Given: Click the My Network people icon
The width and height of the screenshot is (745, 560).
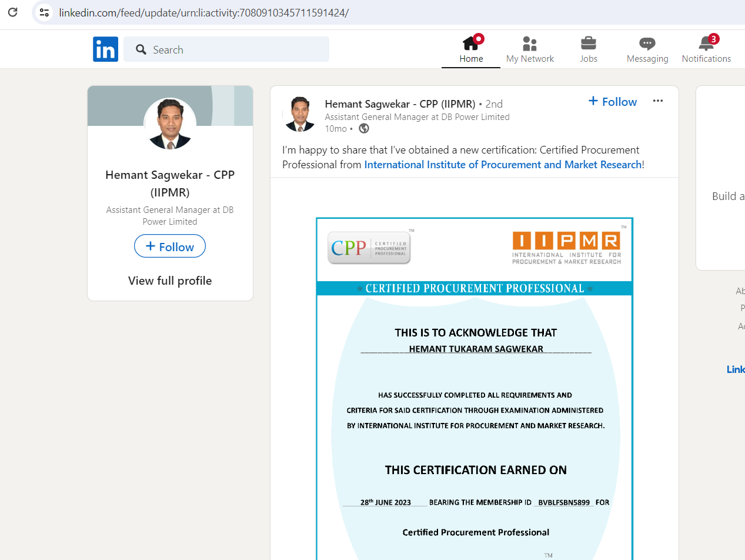Looking at the screenshot, I should pos(530,44).
